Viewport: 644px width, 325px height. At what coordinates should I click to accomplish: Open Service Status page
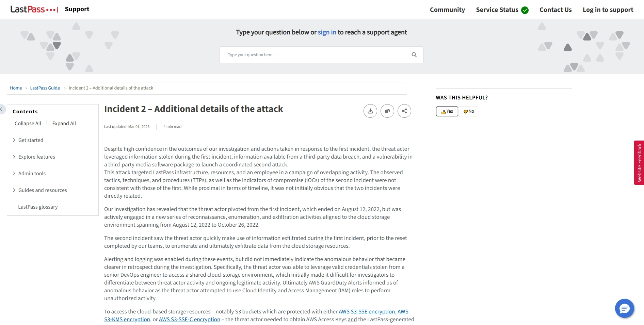tap(497, 10)
